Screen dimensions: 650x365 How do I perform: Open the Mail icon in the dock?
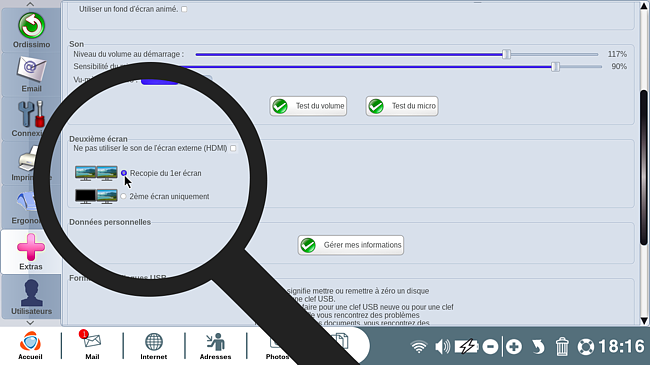pyautogui.click(x=92, y=346)
